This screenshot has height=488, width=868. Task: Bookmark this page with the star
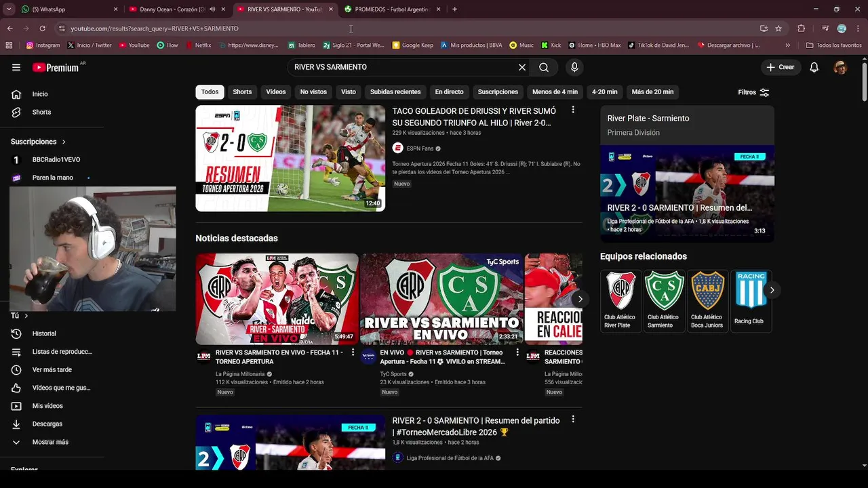(x=778, y=28)
